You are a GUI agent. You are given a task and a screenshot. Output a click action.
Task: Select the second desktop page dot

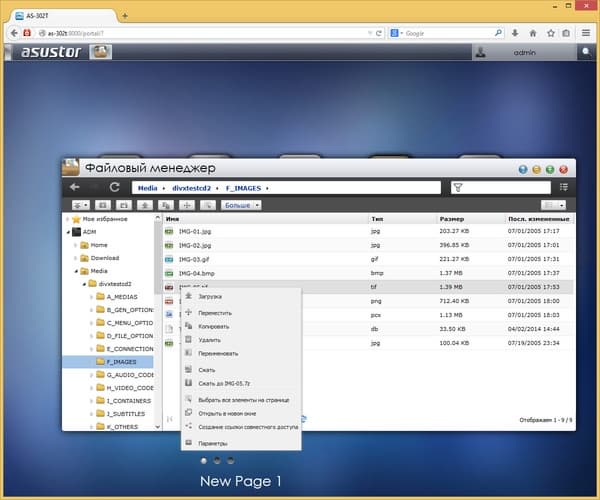coord(217,461)
